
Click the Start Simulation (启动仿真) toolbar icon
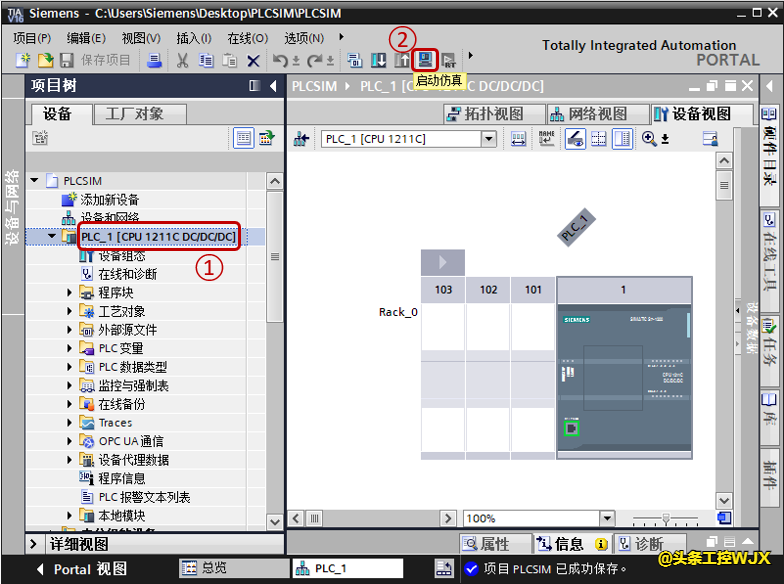click(x=426, y=60)
